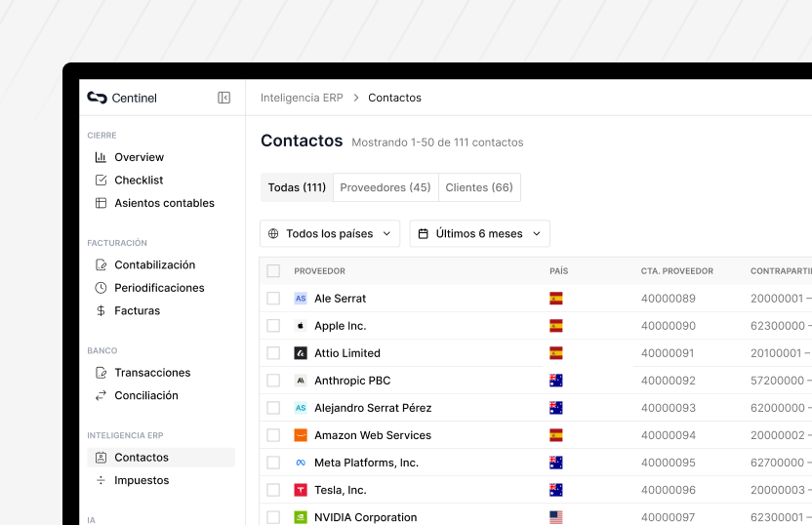Viewport: 812px width, 525px height.
Task: Click the Transacciones document icon
Action: point(101,372)
